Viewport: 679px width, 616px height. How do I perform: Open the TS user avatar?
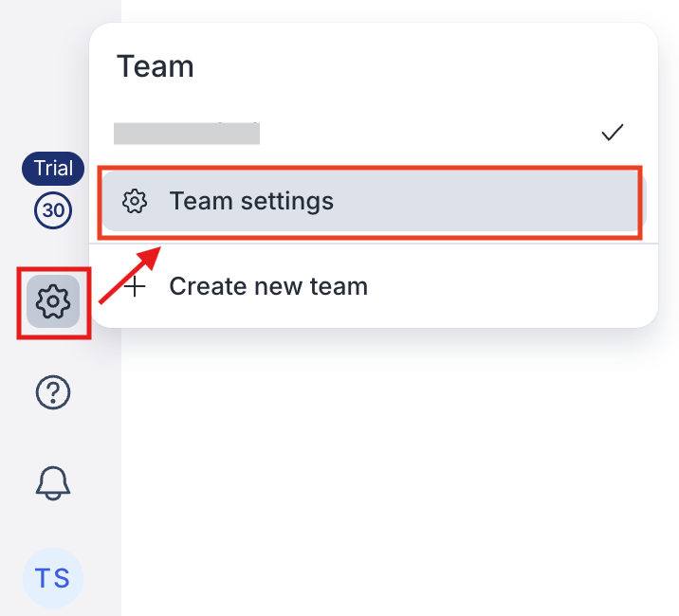(53, 577)
